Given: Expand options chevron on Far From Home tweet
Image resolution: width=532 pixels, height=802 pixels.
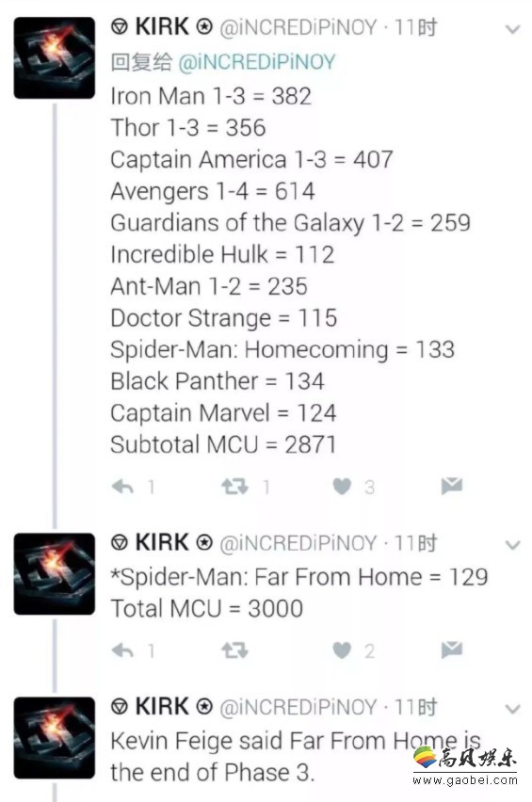Looking at the screenshot, I should (512, 545).
